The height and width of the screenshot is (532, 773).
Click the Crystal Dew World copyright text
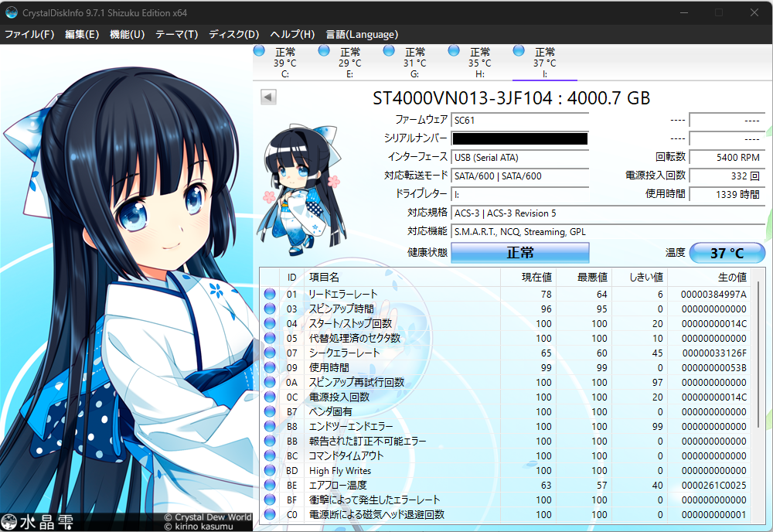click(x=207, y=517)
